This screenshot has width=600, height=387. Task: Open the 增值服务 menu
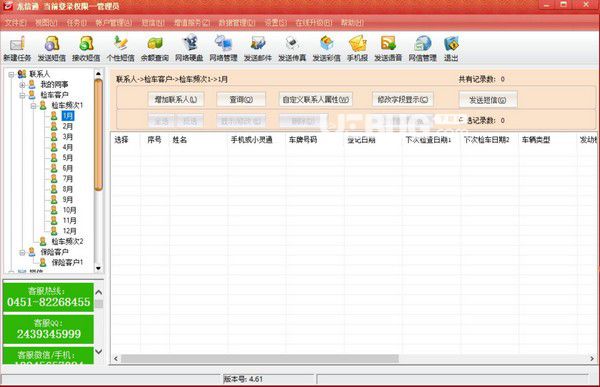pos(192,23)
